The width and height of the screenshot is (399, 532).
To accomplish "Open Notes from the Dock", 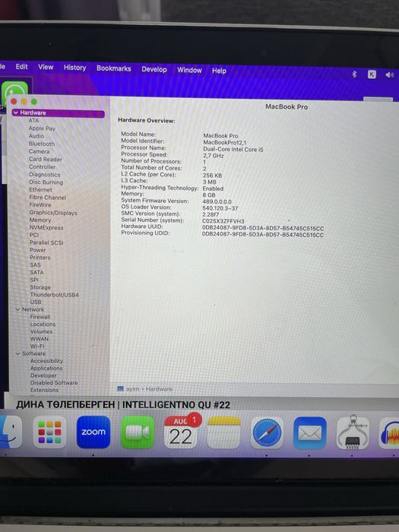I will point(224,432).
